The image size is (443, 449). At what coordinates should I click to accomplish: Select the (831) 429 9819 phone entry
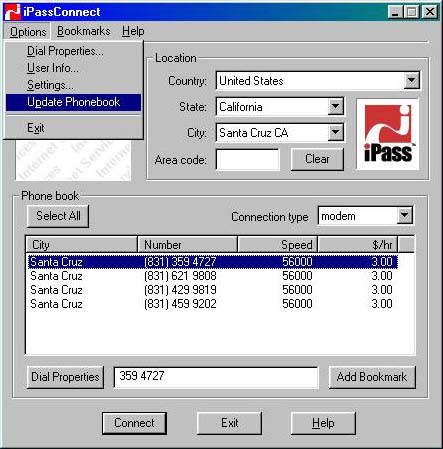(212, 290)
